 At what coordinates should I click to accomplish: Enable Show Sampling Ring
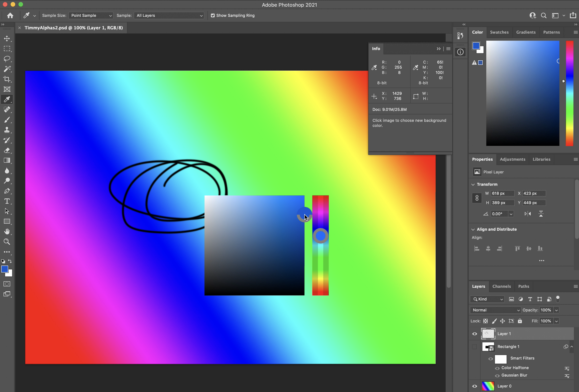[213, 15]
